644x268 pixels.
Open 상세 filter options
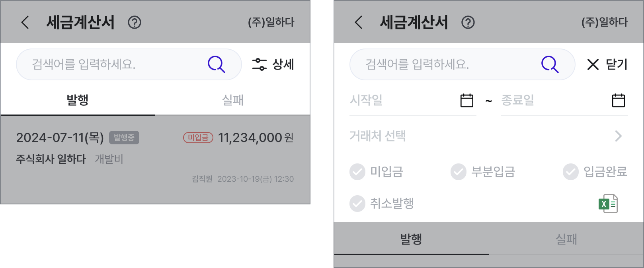click(x=273, y=64)
